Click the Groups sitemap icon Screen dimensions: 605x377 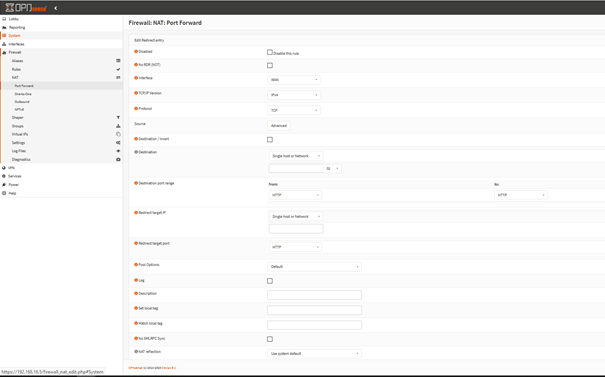[x=118, y=126]
